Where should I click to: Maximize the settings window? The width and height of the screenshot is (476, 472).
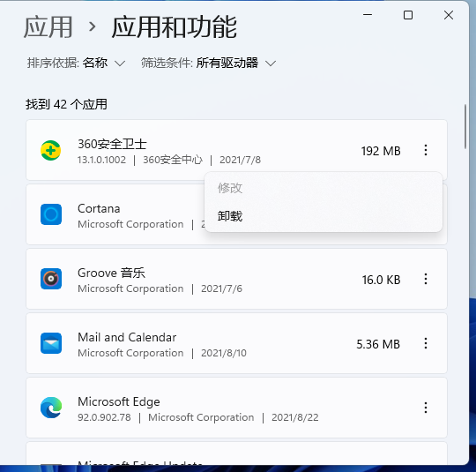tap(408, 15)
